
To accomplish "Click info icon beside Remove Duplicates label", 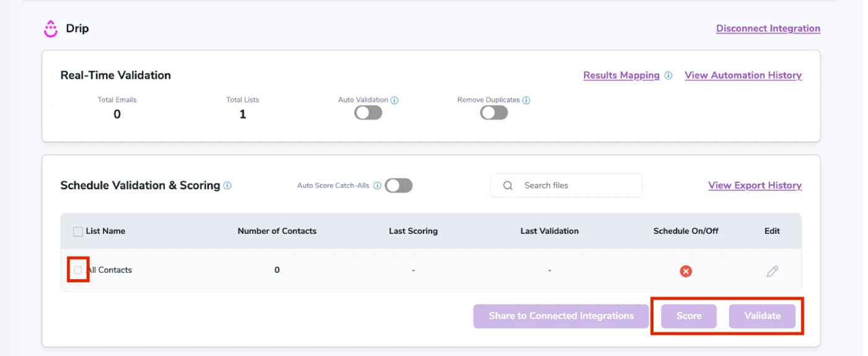I will click(x=526, y=100).
